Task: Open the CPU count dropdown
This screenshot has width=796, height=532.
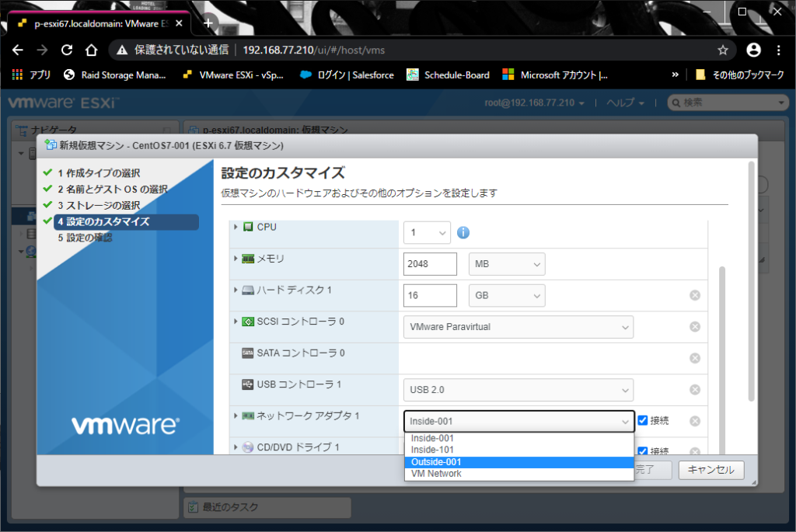Action: [x=427, y=232]
